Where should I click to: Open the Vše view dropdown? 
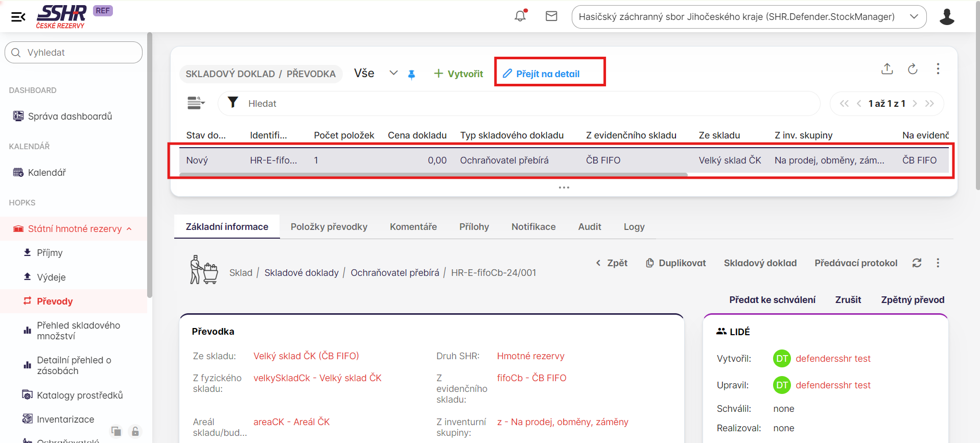(x=393, y=73)
